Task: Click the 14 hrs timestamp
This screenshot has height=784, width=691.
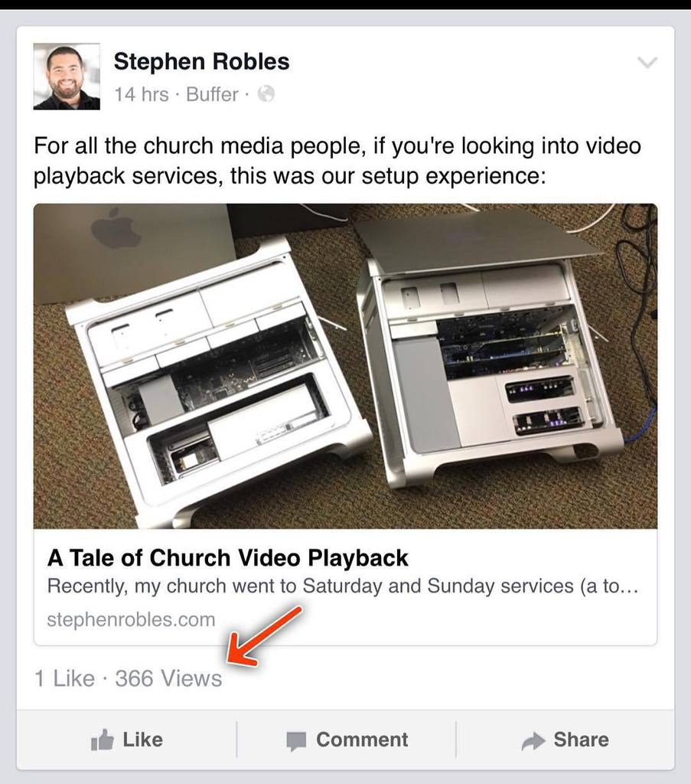Action: click(x=142, y=94)
